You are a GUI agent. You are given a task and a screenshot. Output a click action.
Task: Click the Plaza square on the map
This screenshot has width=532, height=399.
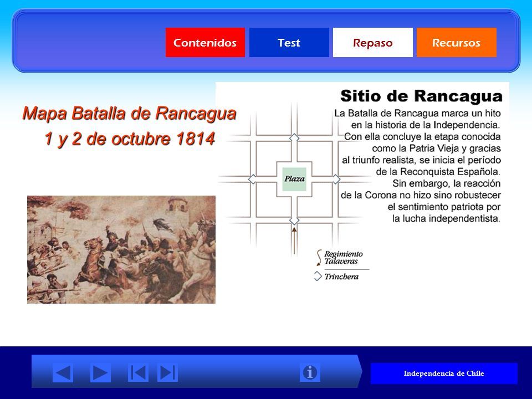(x=294, y=179)
